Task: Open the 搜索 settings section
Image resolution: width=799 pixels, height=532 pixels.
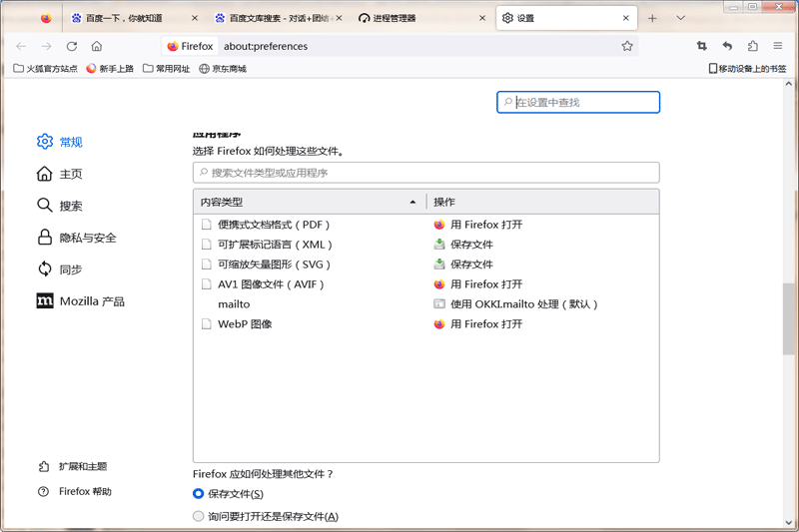Action: pyautogui.click(x=60, y=206)
